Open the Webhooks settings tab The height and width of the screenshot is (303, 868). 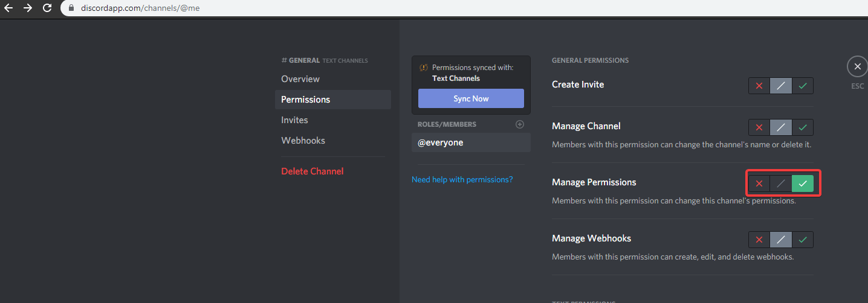coord(332,141)
